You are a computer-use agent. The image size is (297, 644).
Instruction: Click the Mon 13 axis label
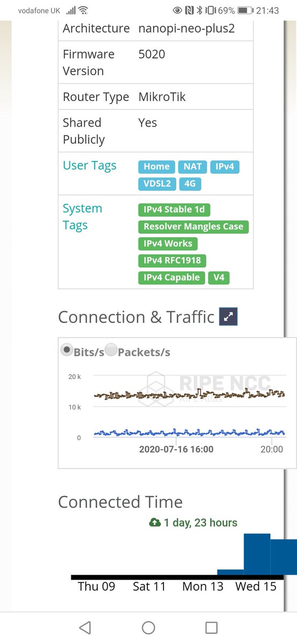point(203,586)
